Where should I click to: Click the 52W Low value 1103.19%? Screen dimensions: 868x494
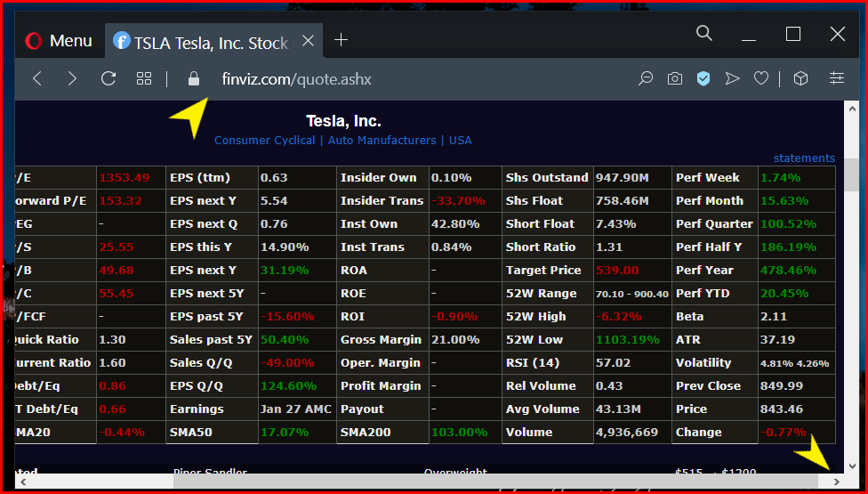[x=627, y=339]
